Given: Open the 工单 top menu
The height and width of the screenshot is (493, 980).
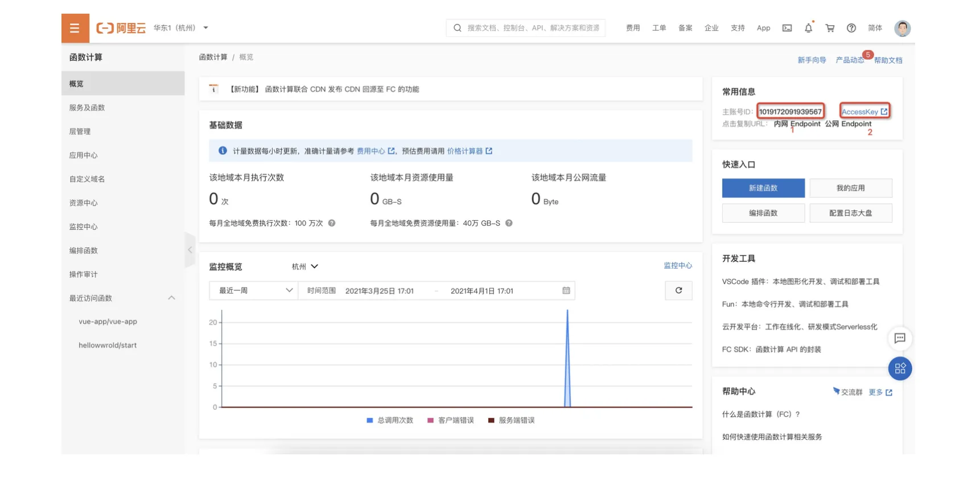Looking at the screenshot, I should (x=659, y=28).
